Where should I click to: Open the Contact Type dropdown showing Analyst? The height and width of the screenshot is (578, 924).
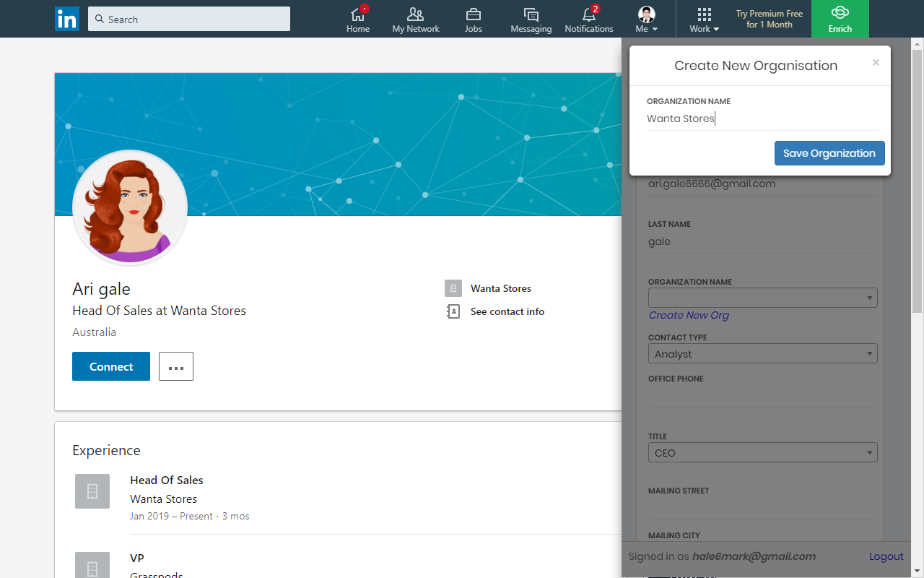coord(762,354)
